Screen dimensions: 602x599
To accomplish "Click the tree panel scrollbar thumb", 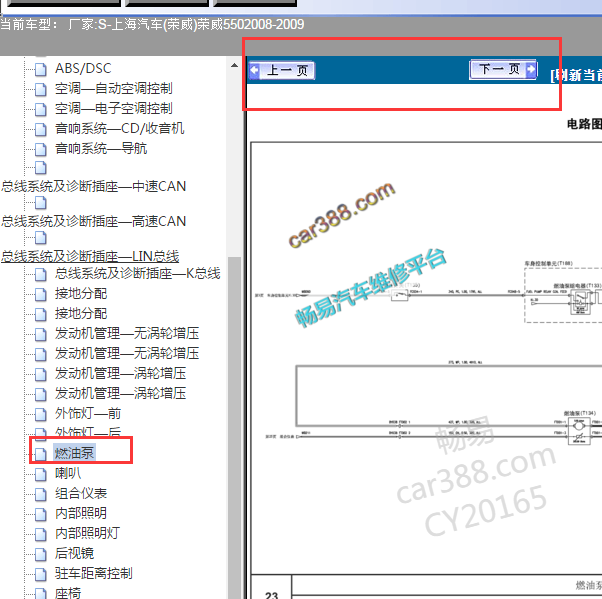I will point(234,427).
